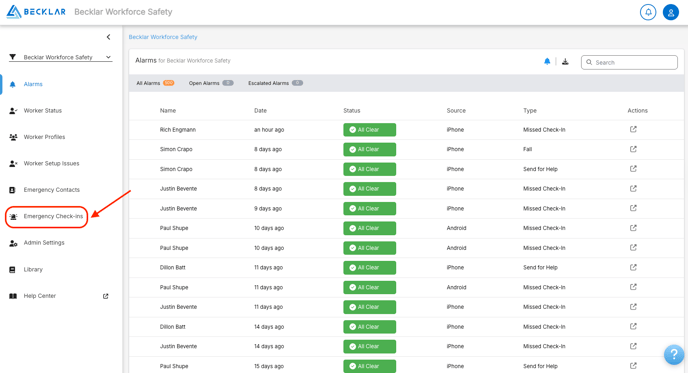Image resolution: width=688 pixels, height=373 pixels.
Task: Click the Worker Profiles group icon
Action: click(13, 137)
